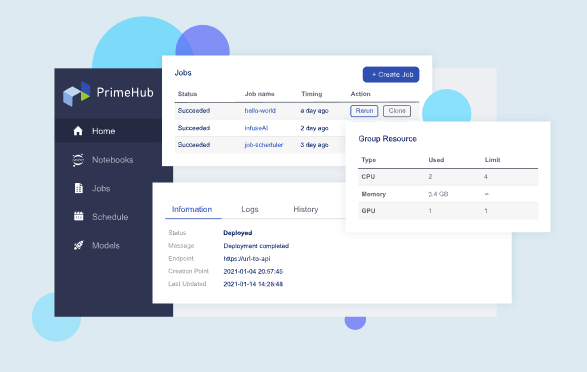Click the Status column header in Jobs
Viewport: 587px width, 372px height.
click(x=187, y=94)
